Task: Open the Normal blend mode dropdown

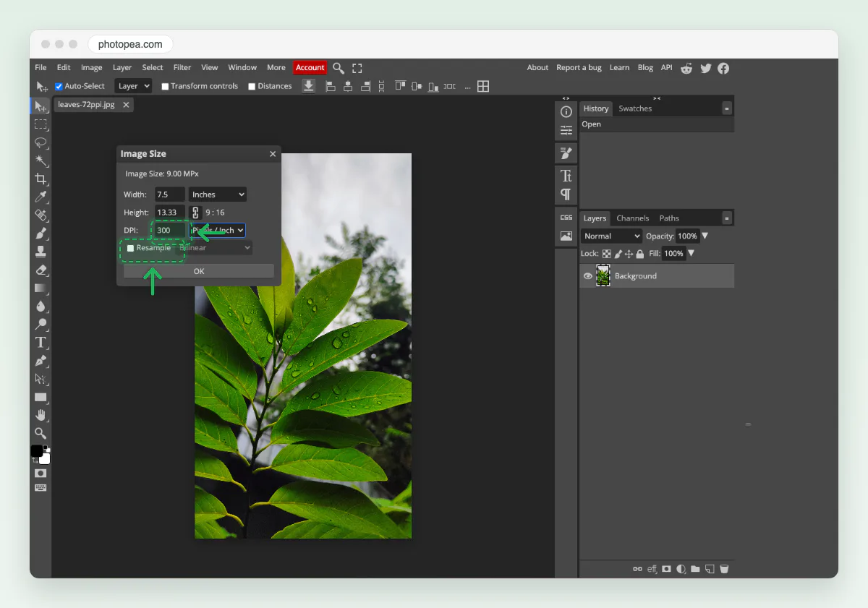Action: pos(611,236)
